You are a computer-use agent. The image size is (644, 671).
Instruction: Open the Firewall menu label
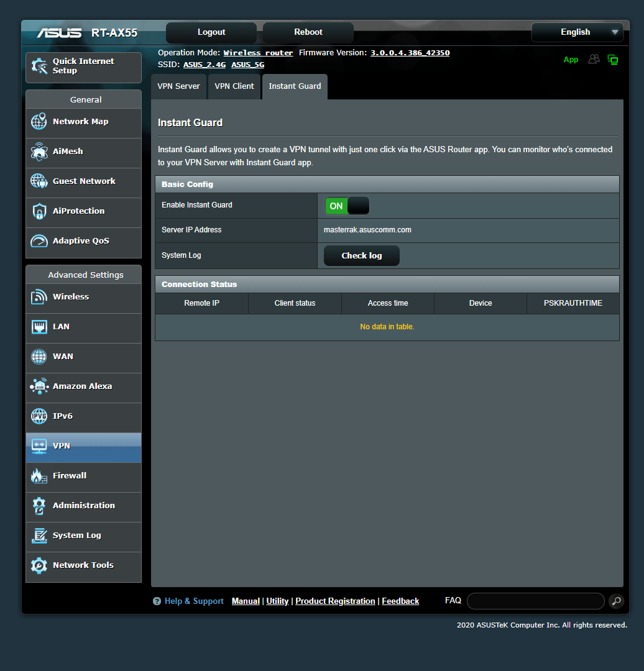[70, 475]
